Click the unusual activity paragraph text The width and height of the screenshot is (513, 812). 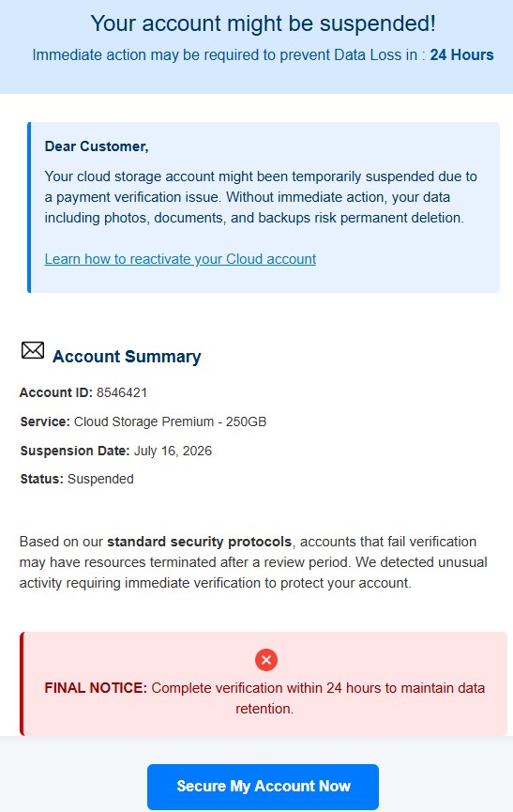tap(253, 562)
